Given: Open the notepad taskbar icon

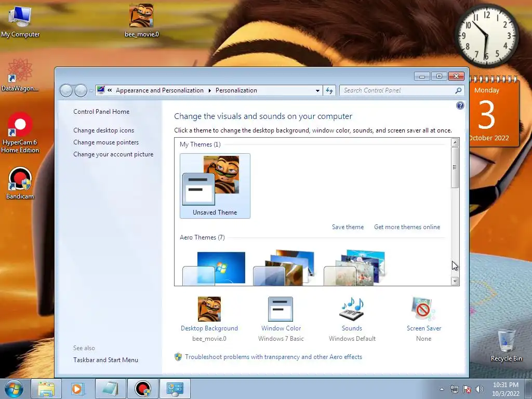Looking at the screenshot, I should click(110, 389).
